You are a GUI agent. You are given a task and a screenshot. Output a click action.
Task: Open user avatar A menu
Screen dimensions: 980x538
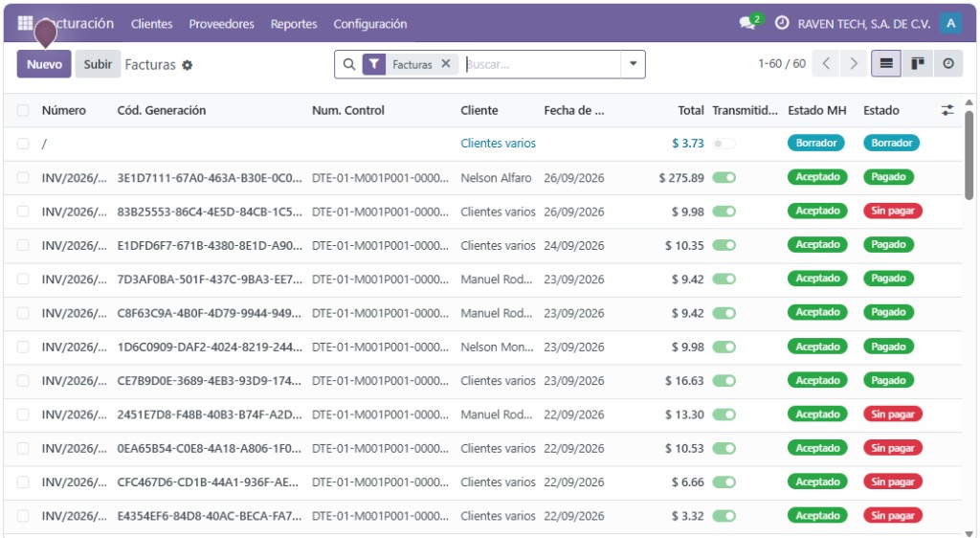point(950,23)
